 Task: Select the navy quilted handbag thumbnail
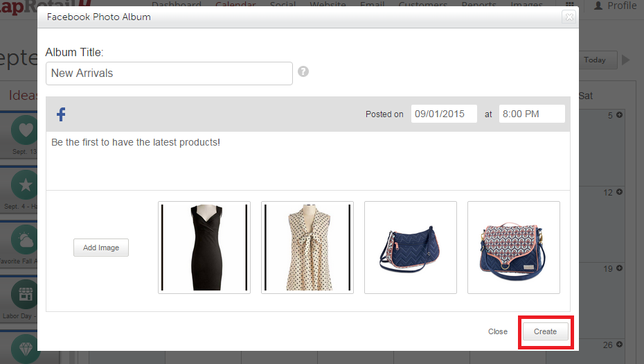point(411,248)
